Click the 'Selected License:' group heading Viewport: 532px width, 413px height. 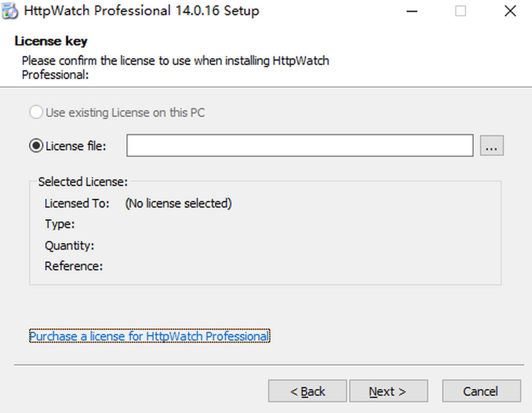click(83, 182)
